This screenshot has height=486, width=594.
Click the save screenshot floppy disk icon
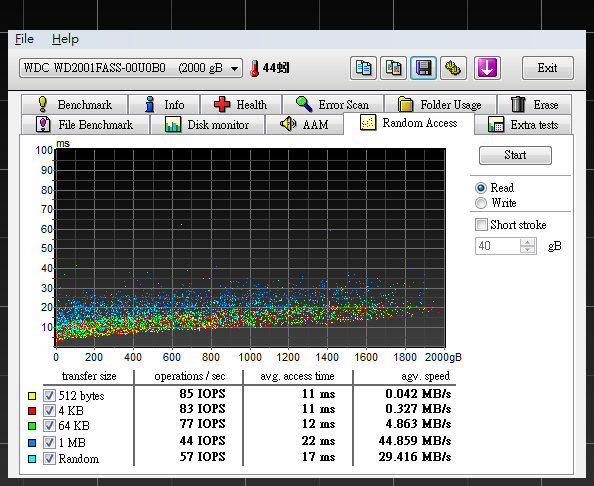tap(423, 68)
